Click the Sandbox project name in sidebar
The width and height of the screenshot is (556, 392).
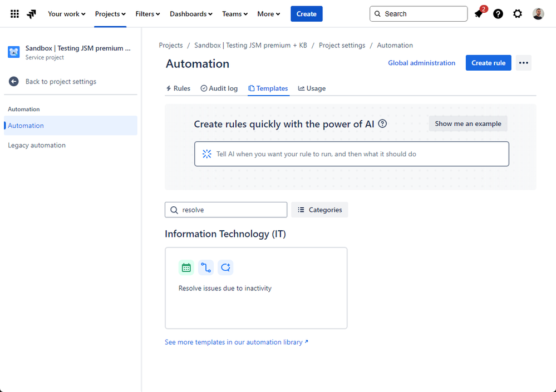(x=78, y=48)
